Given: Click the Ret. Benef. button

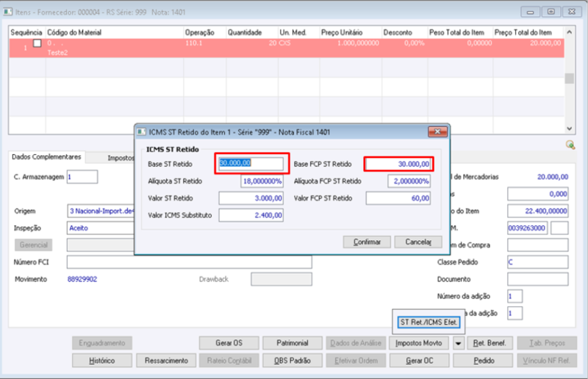Looking at the screenshot, I should pos(490,343).
